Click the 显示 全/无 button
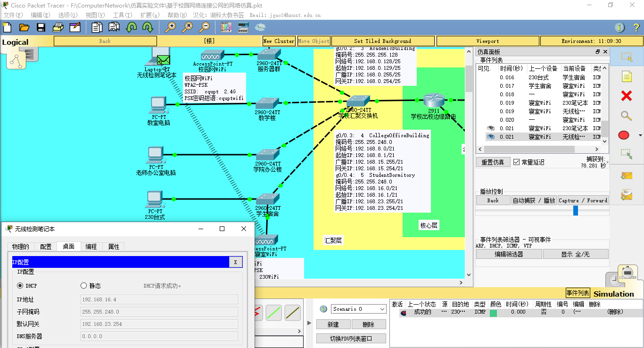 [576, 254]
